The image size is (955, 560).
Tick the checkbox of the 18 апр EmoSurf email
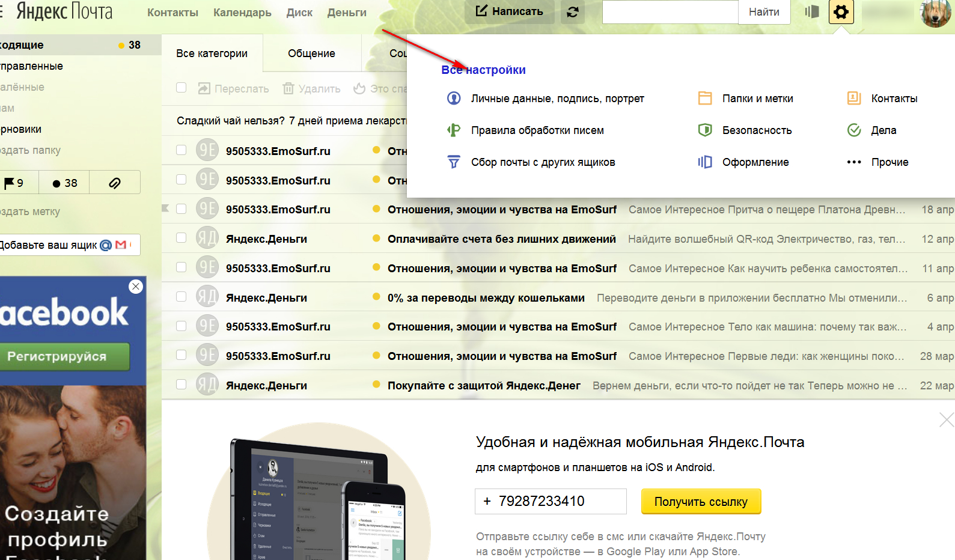click(181, 209)
